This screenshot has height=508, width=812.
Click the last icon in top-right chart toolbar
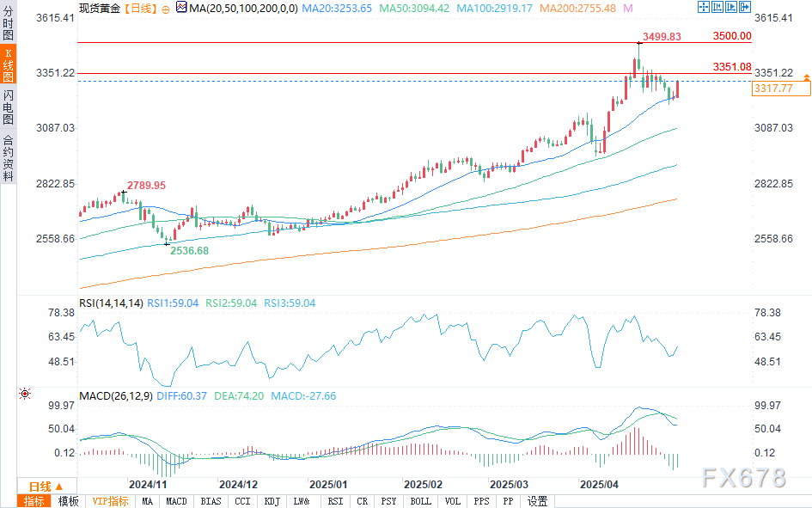(x=744, y=8)
